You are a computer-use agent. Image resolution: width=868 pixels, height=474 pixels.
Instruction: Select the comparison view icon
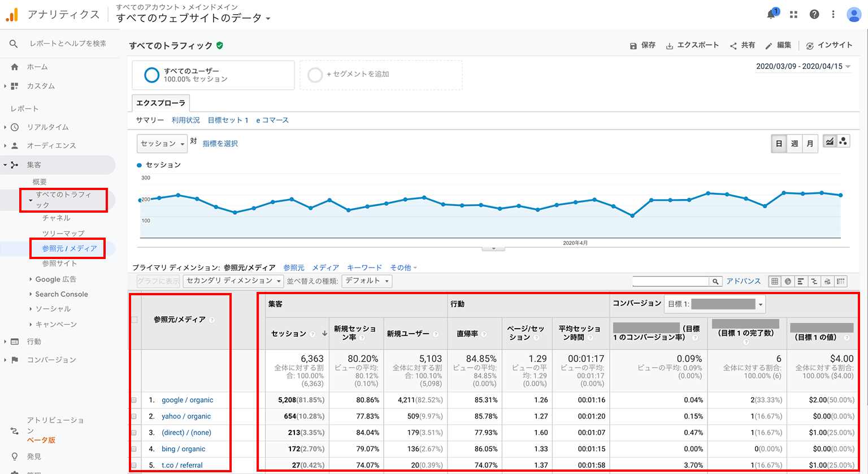tap(814, 281)
